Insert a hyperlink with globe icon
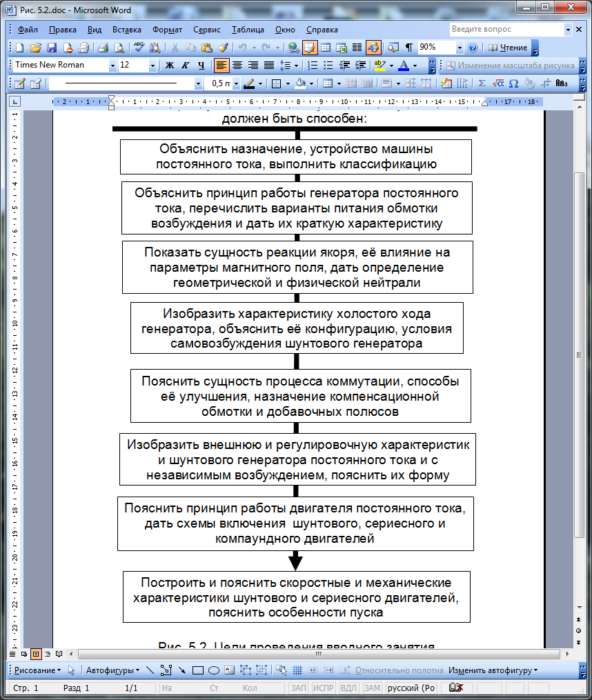The image size is (592, 700). tap(293, 48)
